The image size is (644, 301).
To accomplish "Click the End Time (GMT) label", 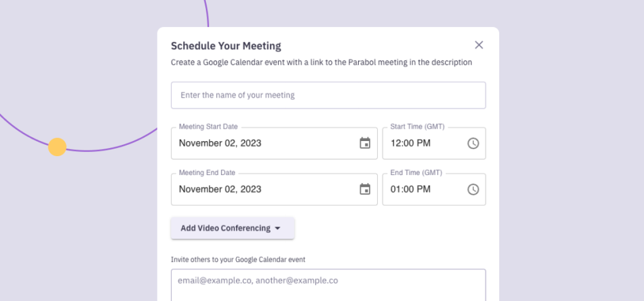I will click(x=416, y=173).
